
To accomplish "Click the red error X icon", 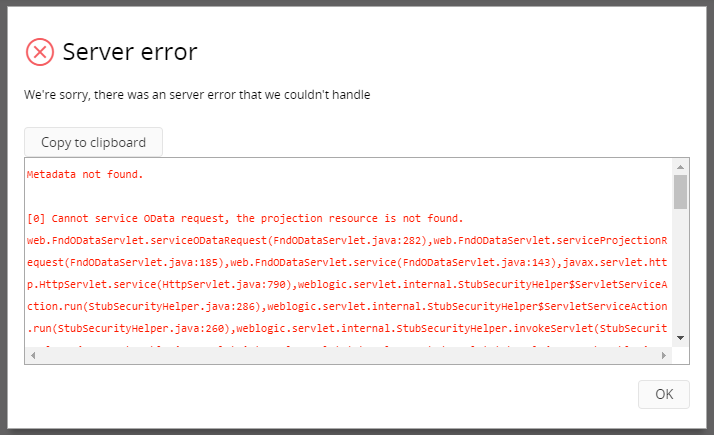I will 40,52.
